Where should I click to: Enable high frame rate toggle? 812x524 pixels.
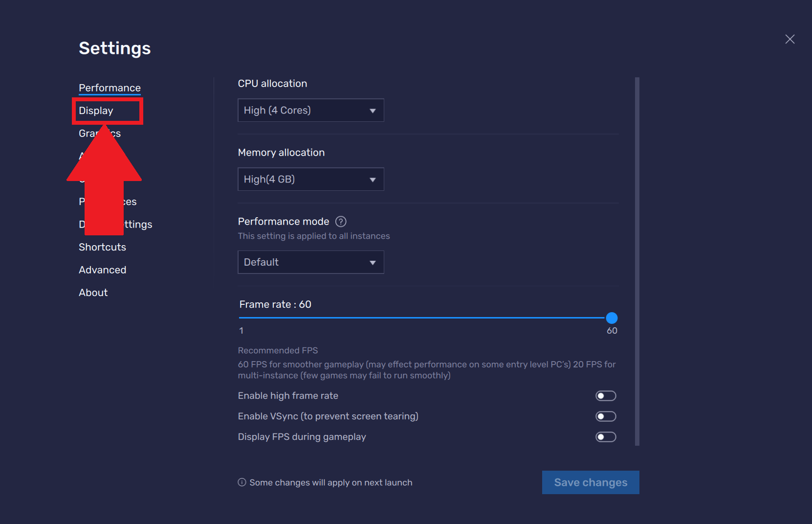point(605,396)
